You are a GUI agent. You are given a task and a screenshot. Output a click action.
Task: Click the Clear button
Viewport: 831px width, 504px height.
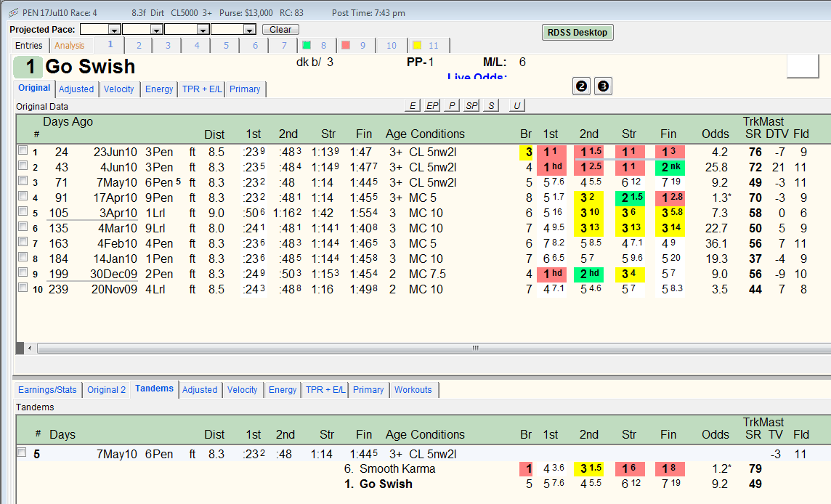pyautogui.click(x=280, y=30)
